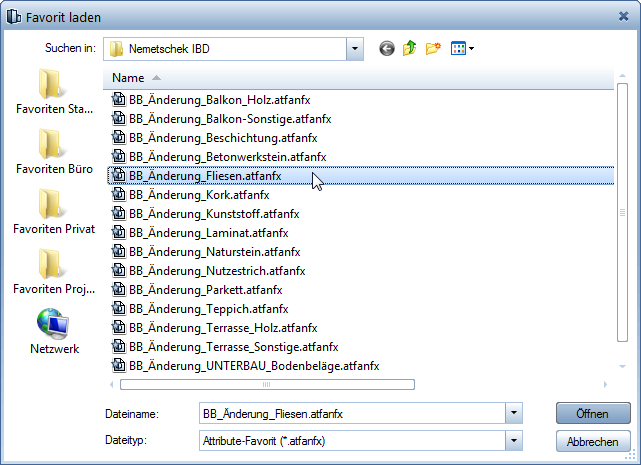
Task: Open Favoriten Privat folder shortcut
Action: point(54,211)
